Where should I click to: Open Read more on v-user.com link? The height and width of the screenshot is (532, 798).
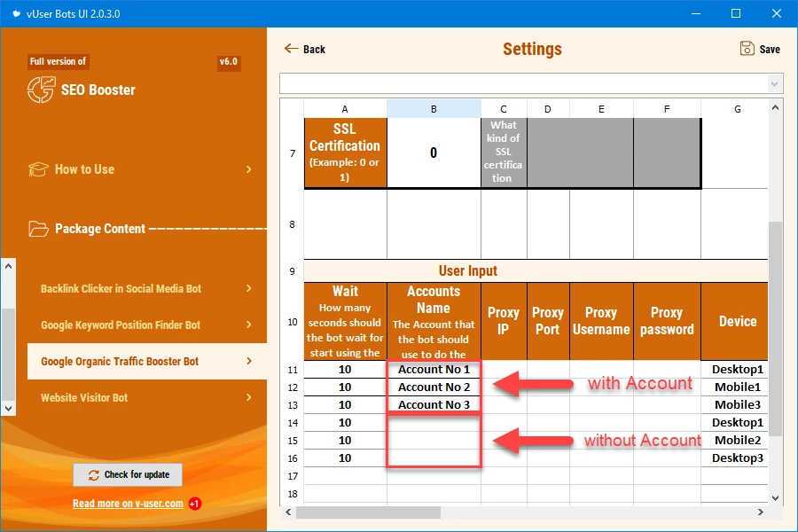pyautogui.click(x=128, y=504)
